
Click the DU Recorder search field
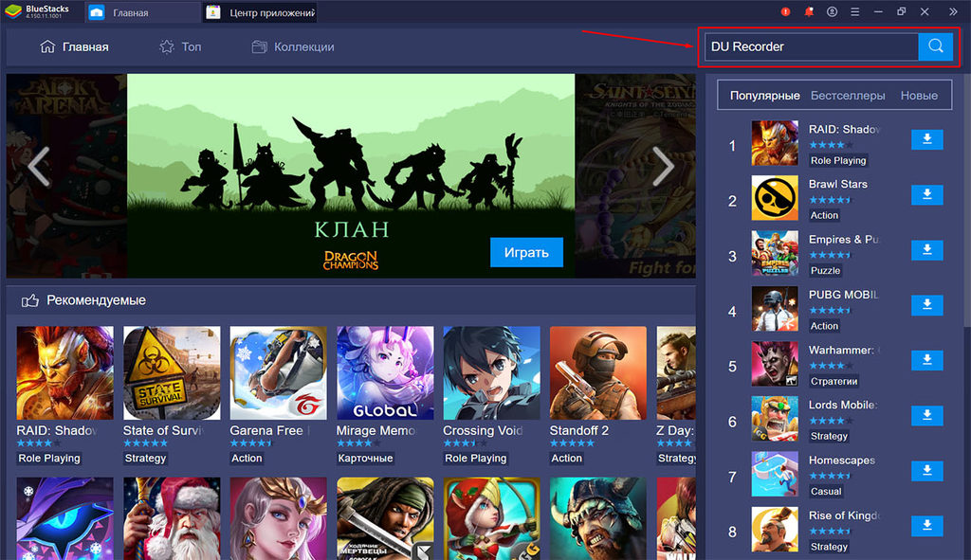tap(812, 46)
